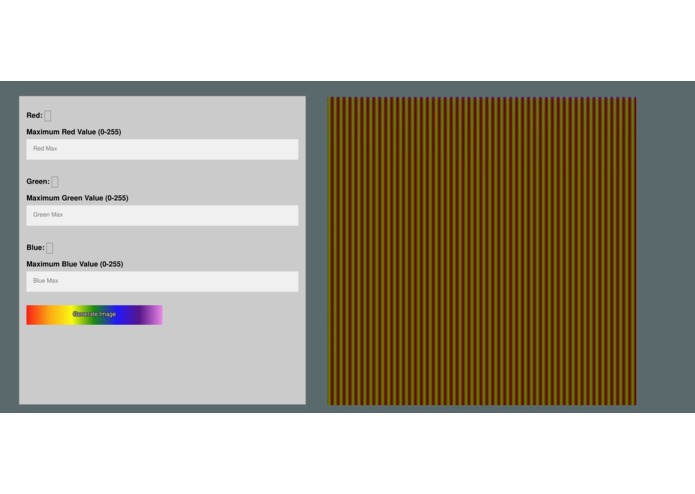The height and width of the screenshot is (494, 695).
Task: Click the 'Green:' label text
Action: (38, 181)
